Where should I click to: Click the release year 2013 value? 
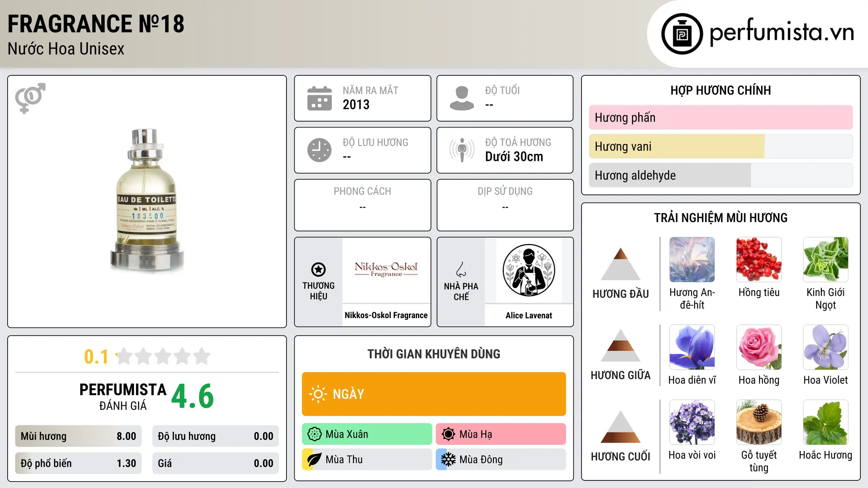pyautogui.click(x=356, y=105)
